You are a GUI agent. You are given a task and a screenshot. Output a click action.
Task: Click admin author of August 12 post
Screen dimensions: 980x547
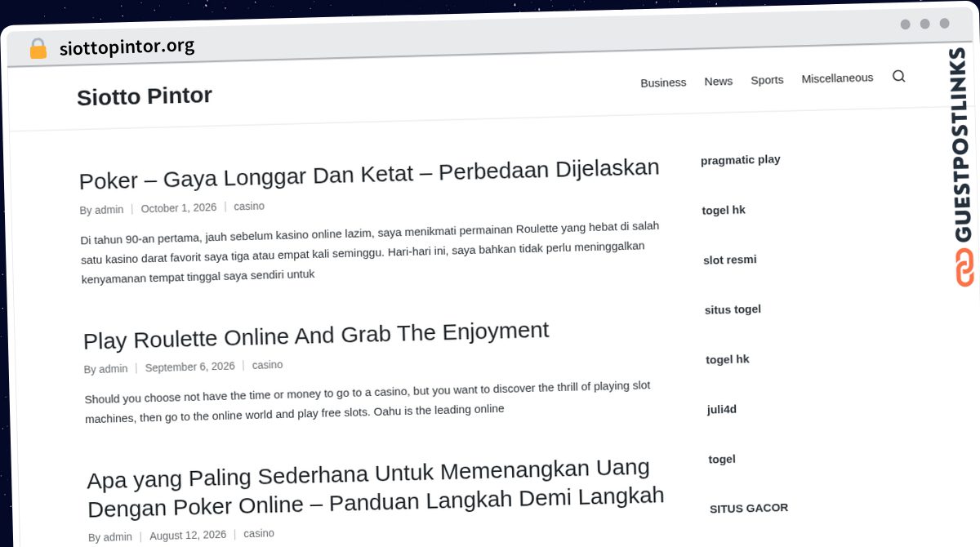click(x=118, y=536)
